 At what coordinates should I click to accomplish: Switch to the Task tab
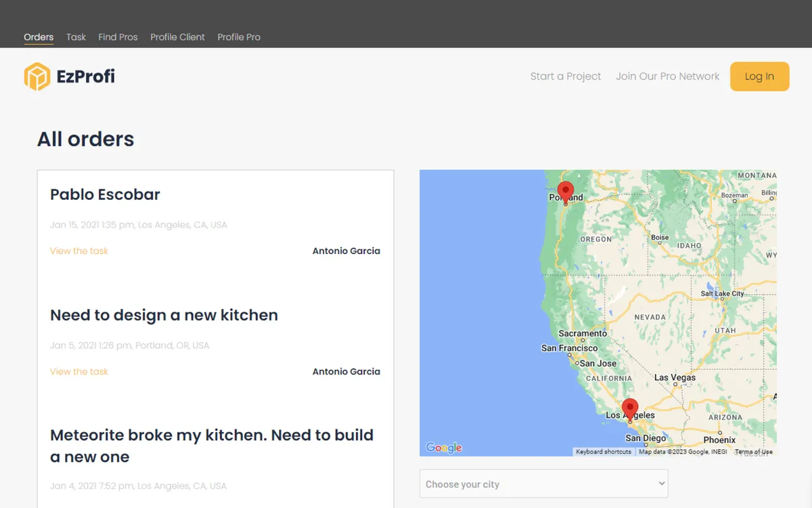click(x=76, y=37)
